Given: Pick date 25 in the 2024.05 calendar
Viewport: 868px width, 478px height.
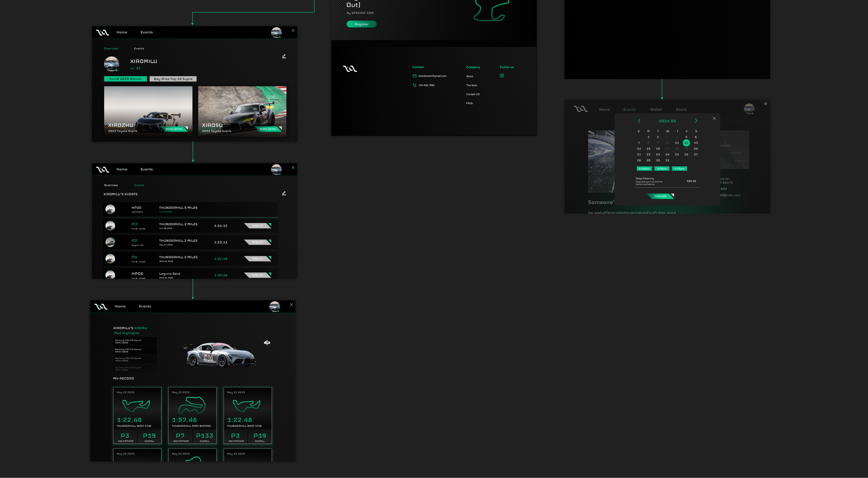Looking at the screenshot, I should coord(677,154).
